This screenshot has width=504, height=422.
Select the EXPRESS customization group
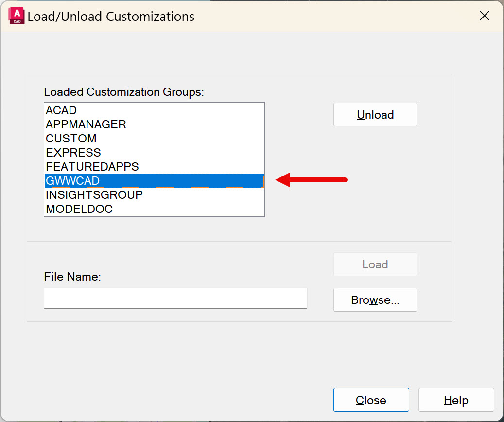coord(73,153)
